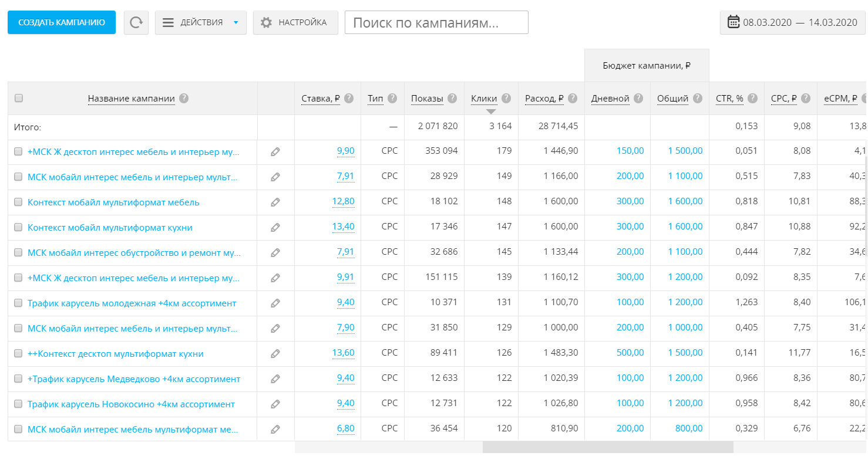Check the box for Контекст мобайл мультиформат кухни
The image size is (868, 456).
[x=18, y=227]
